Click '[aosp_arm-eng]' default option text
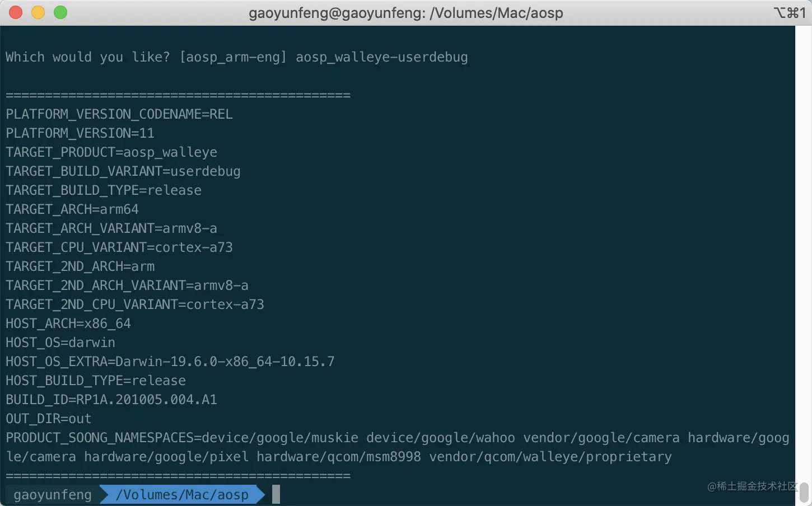Screen dimensions: 812x506 [x=233, y=57]
